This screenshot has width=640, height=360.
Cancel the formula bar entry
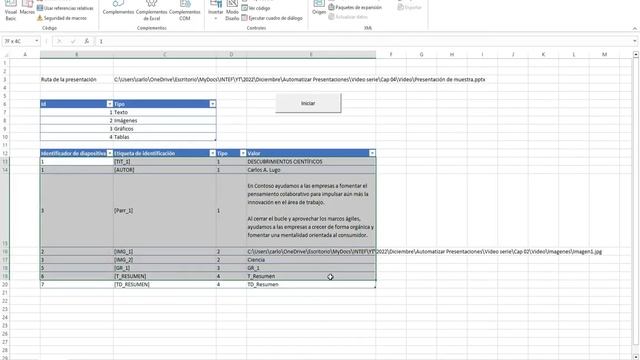coord(59,41)
